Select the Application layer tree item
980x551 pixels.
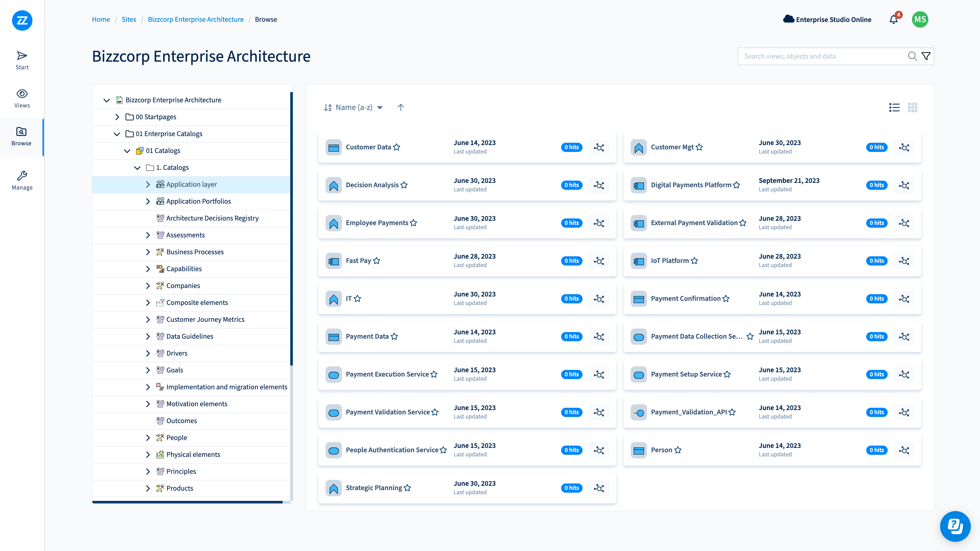point(191,184)
